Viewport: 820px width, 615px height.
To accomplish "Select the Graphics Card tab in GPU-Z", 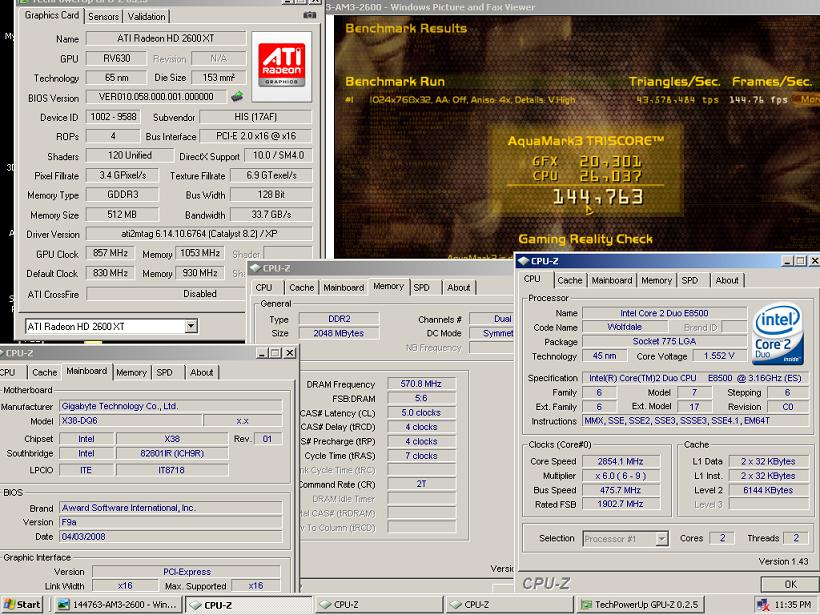I will [x=52, y=15].
